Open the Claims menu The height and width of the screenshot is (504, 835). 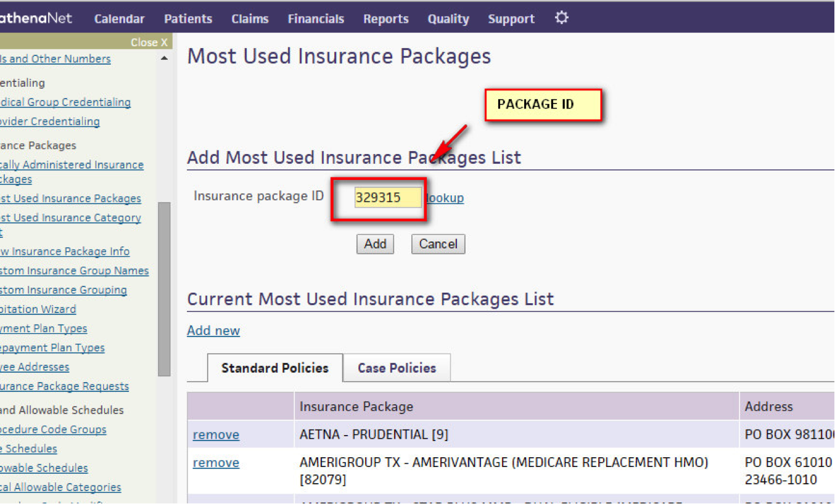click(x=250, y=19)
